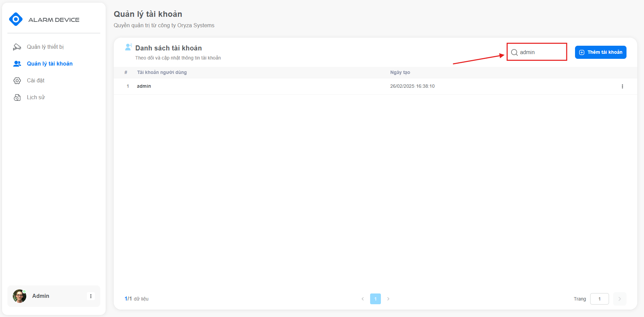Open Lịch sử history menu

36,97
